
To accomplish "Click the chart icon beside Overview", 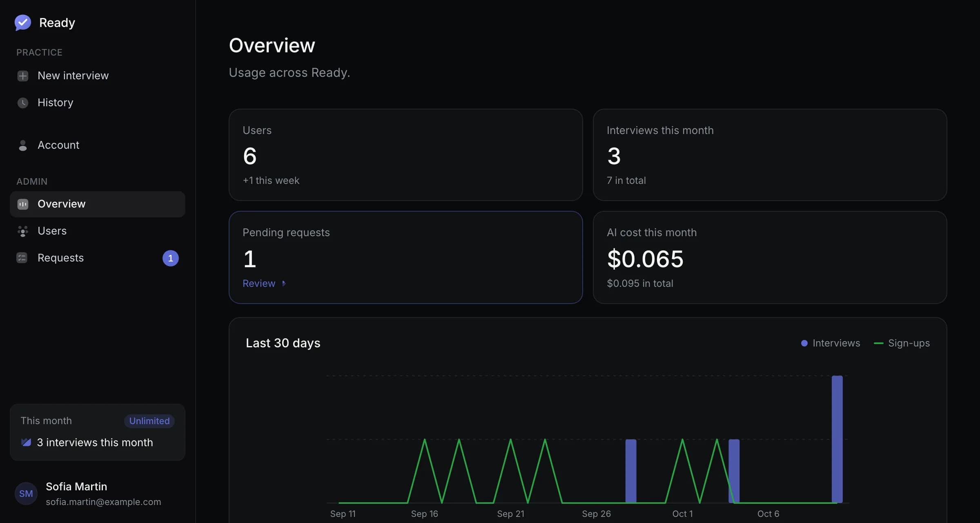I will (x=23, y=204).
